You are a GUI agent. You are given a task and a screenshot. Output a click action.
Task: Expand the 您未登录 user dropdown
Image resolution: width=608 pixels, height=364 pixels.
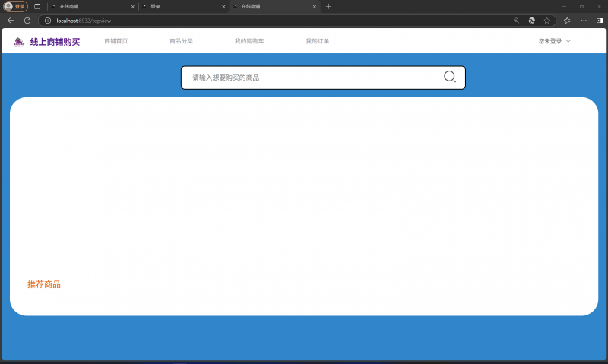click(554, 41)
